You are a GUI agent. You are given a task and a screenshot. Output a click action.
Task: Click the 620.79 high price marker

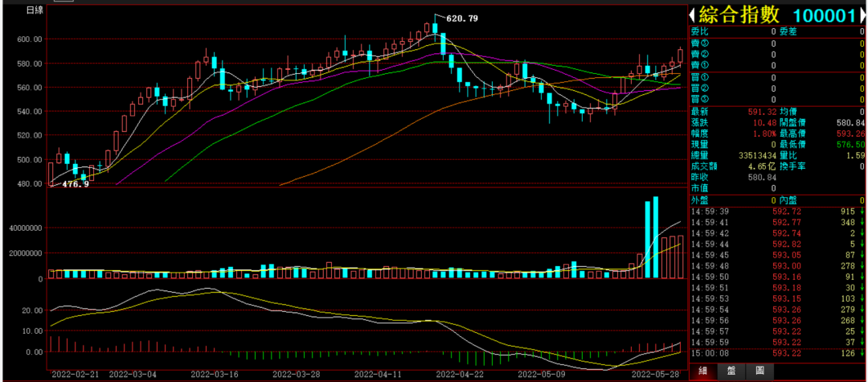461,18
